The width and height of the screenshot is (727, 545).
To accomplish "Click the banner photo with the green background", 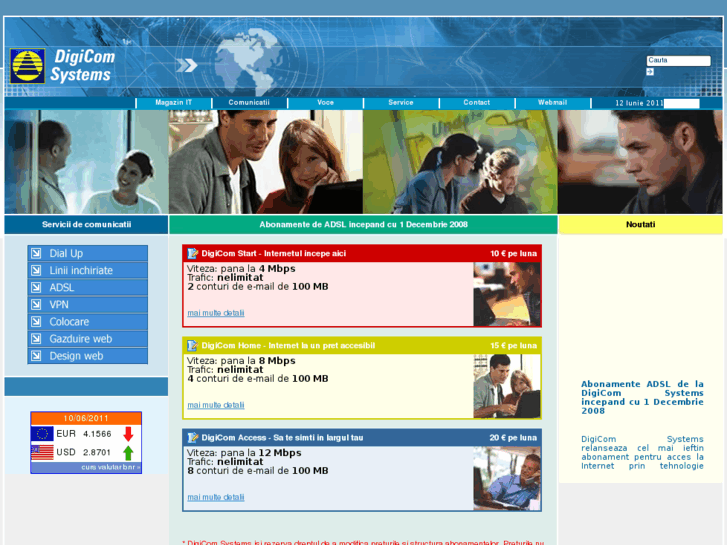I will click(460, 162).
